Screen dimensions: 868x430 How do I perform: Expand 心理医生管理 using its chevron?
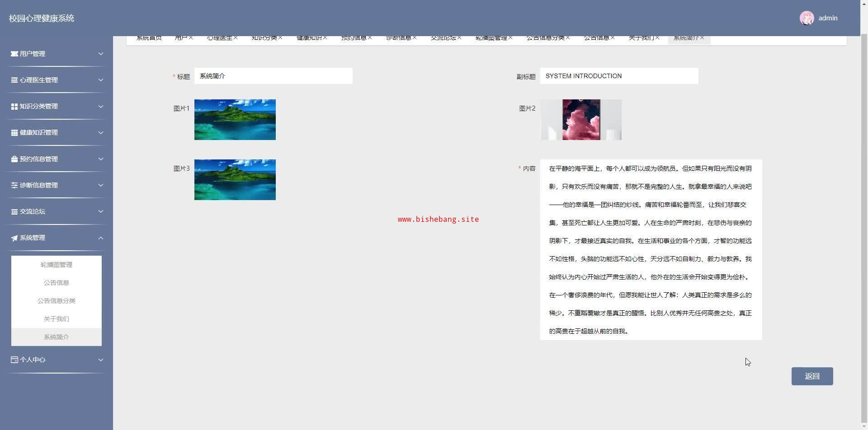coord(101,80)
